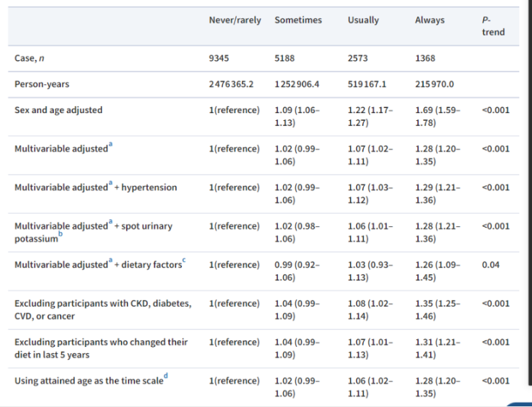The image size is (532, 407).
Task: Select the Sometimes column header
Action: [298, 20]
